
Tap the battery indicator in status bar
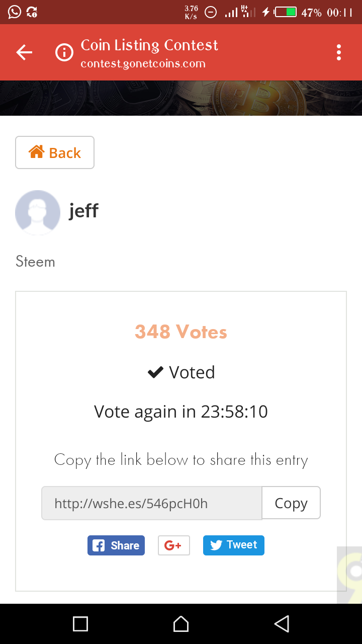[x=286, y=12]
